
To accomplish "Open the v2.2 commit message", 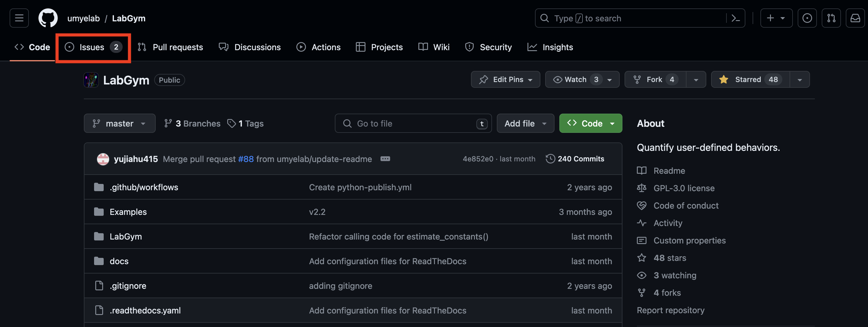I will tap(317, 212).
